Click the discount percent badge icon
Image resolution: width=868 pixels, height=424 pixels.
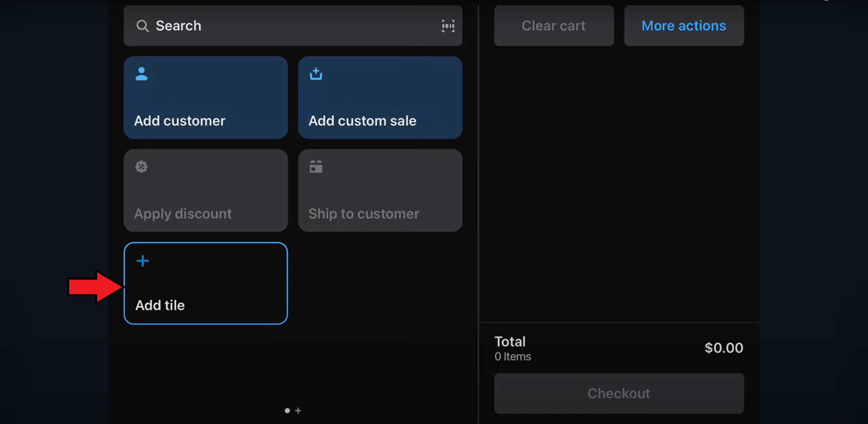pos(142,167)
